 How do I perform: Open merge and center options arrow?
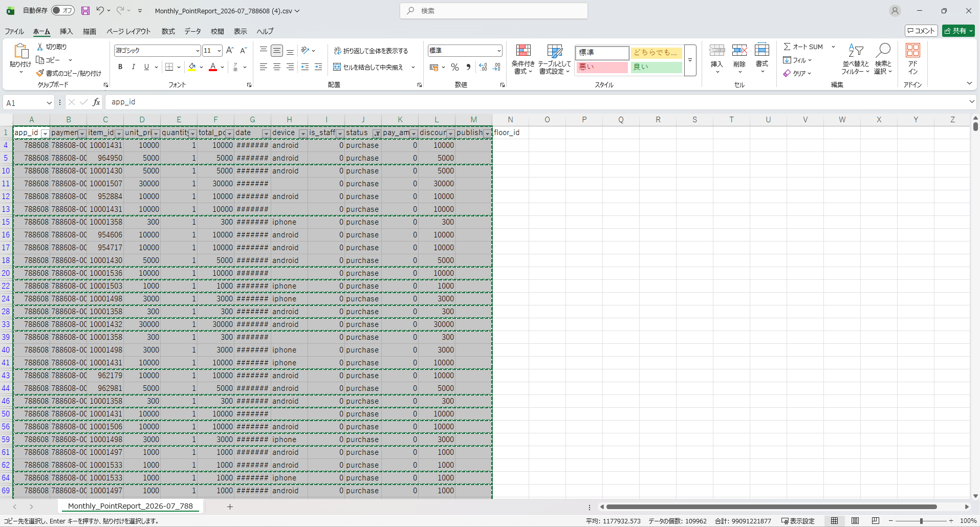(413, 67)
